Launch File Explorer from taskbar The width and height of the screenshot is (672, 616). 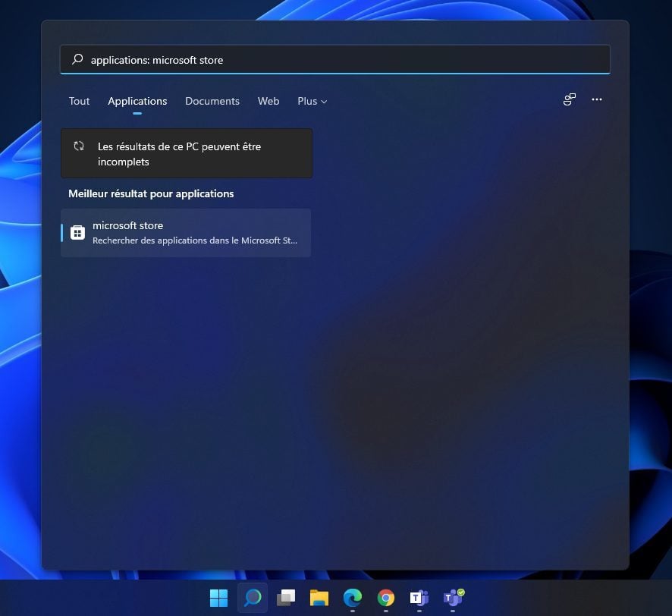[319, 598]
